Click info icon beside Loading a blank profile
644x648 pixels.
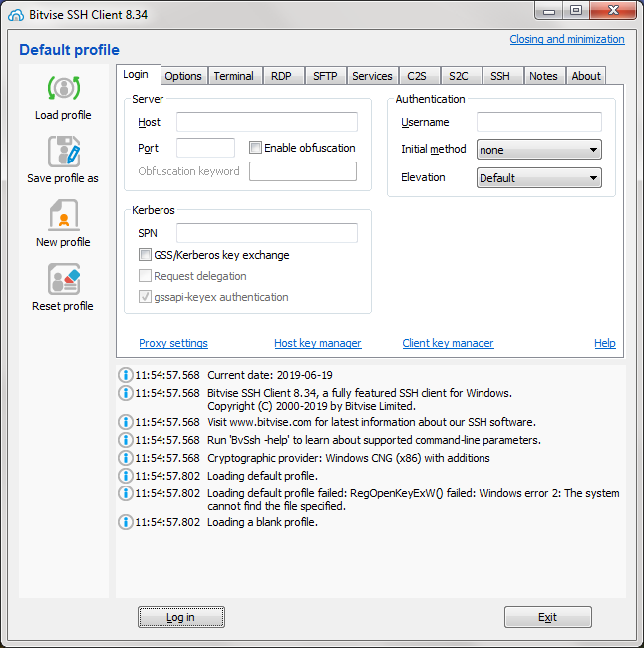point(125,522)
